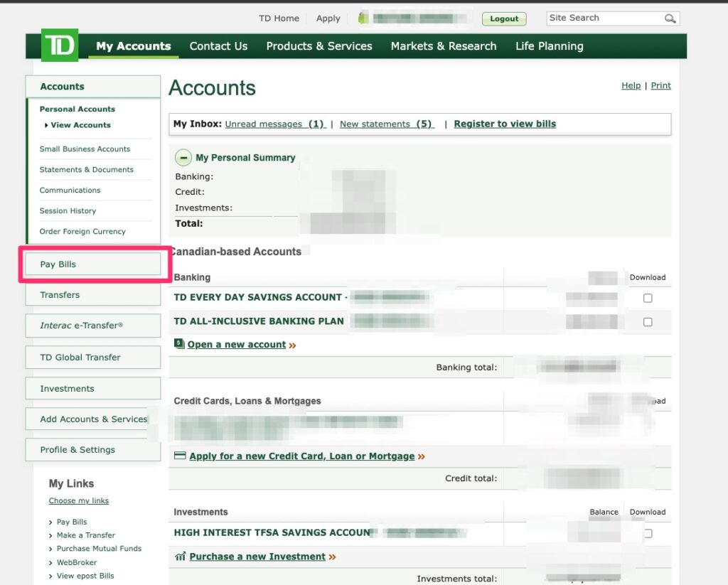The width and height of the screenshot is (728, 585).
Task: Open Session History in sidebar
Action: point(68,211)
